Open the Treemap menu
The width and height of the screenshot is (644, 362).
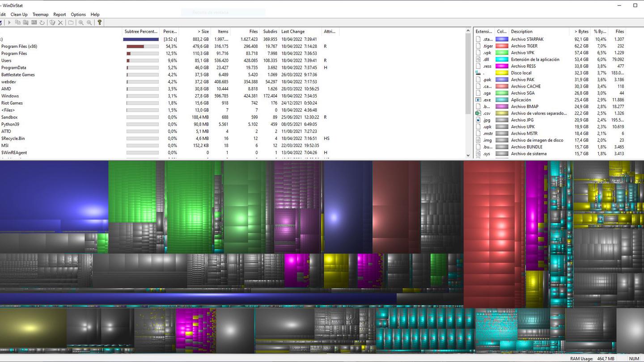coord(40,14)
